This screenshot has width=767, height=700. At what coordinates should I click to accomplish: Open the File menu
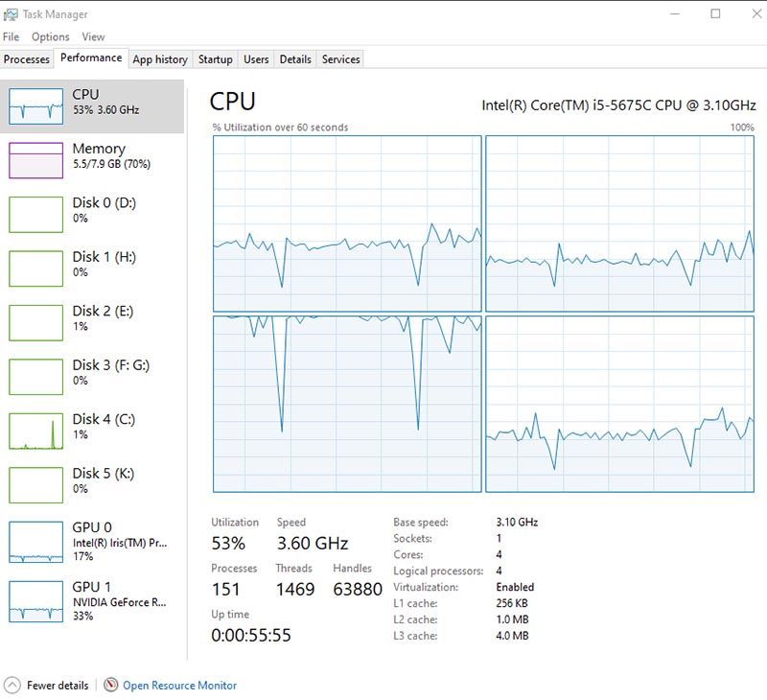coord(11,36)
